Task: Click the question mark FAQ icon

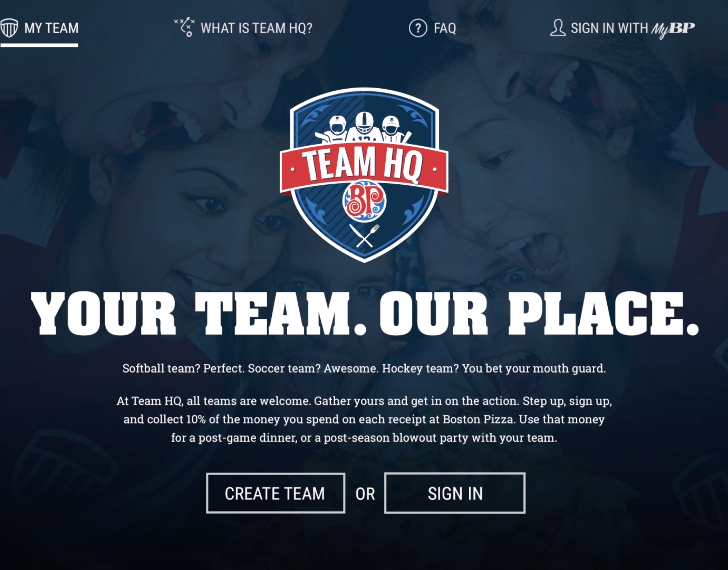Action: pos(418,28)
